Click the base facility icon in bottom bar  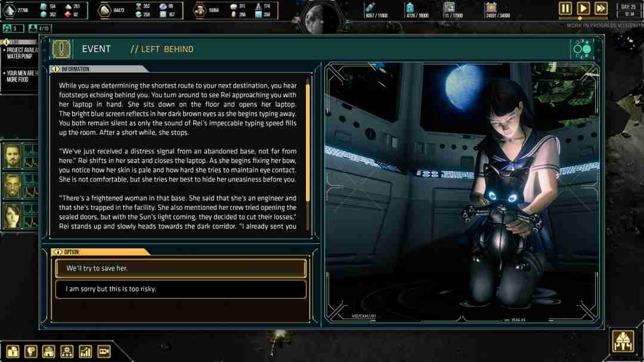click(49, 351)
